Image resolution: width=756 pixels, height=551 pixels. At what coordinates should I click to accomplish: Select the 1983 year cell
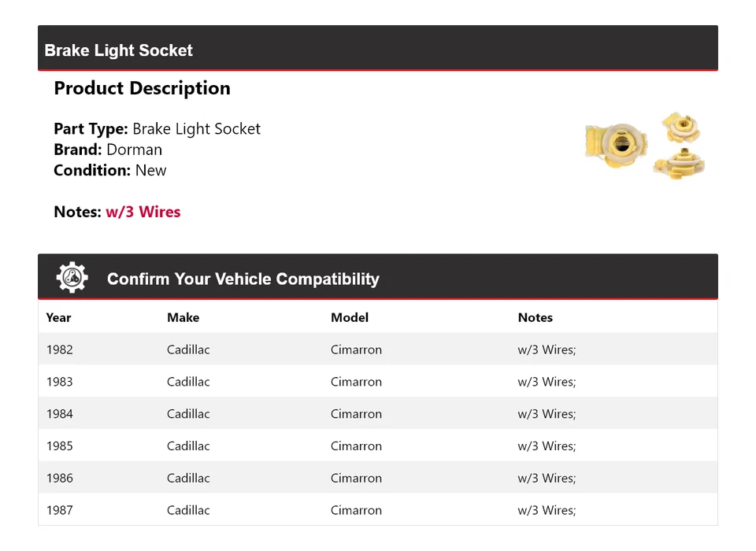pyautogui.click(x=59, y=382)
